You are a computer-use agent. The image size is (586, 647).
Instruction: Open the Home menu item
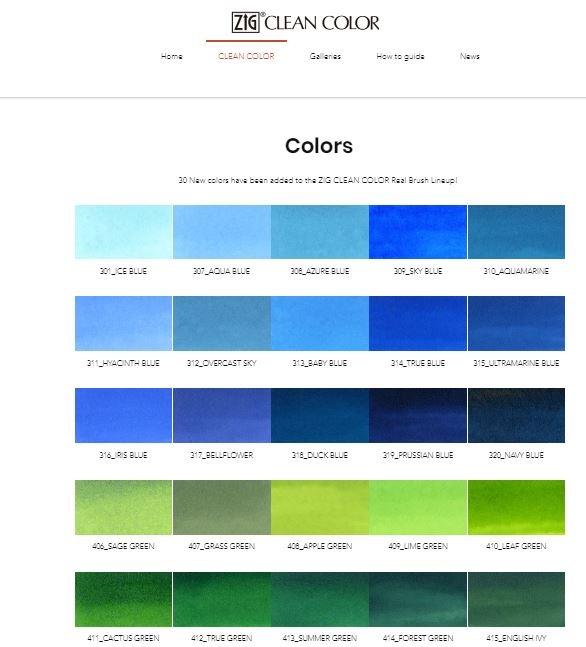point(172,56)
